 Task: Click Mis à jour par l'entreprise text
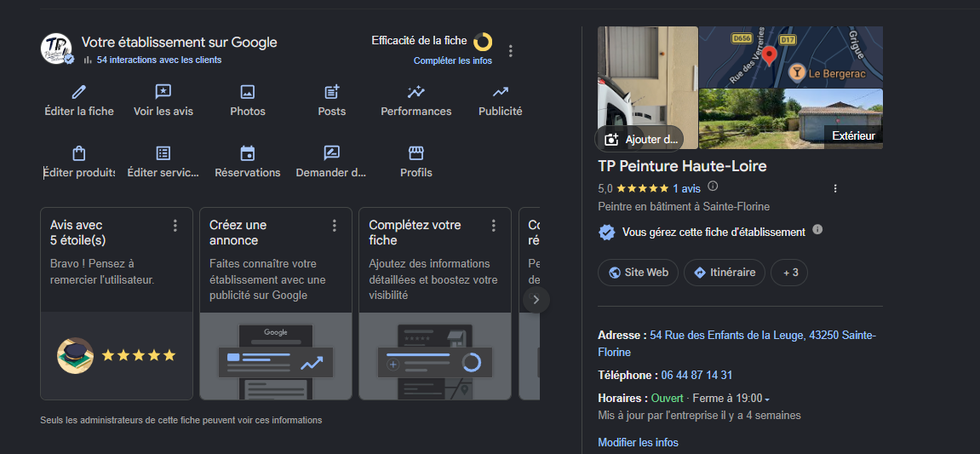[x=699, y=415]
